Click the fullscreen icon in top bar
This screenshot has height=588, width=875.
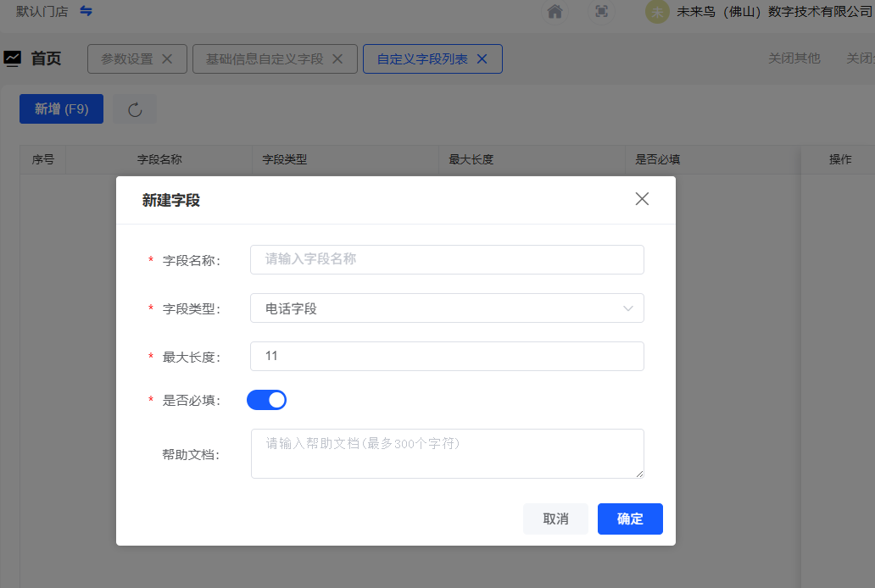(601, 12)
